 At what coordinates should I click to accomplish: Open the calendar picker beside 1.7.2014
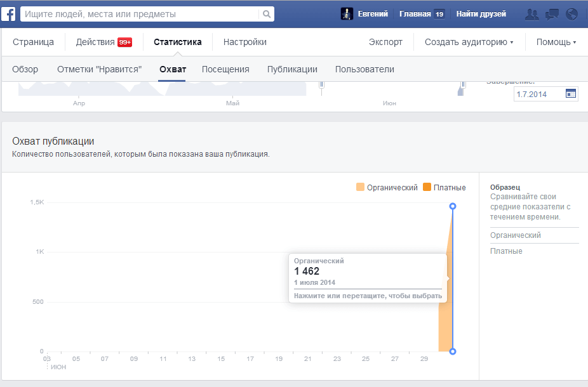pyautogui.click(x=571, y=94)
